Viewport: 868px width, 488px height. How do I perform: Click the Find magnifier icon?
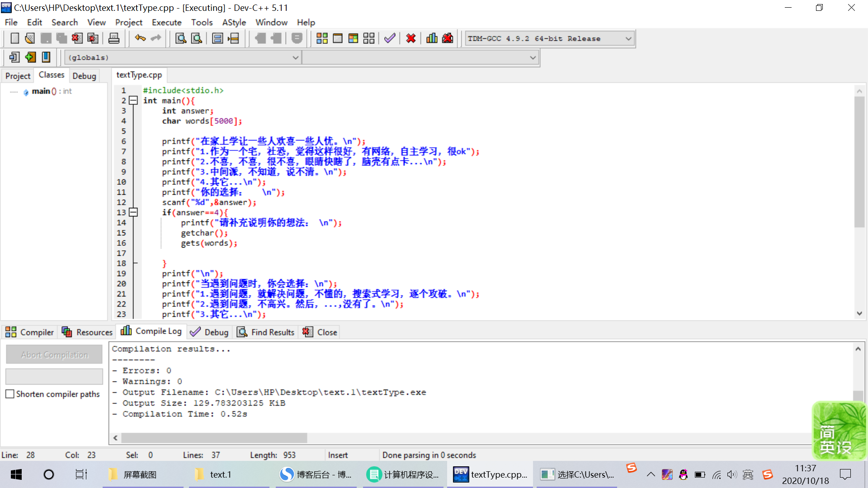pyautogui.click(x=181, y=38)
